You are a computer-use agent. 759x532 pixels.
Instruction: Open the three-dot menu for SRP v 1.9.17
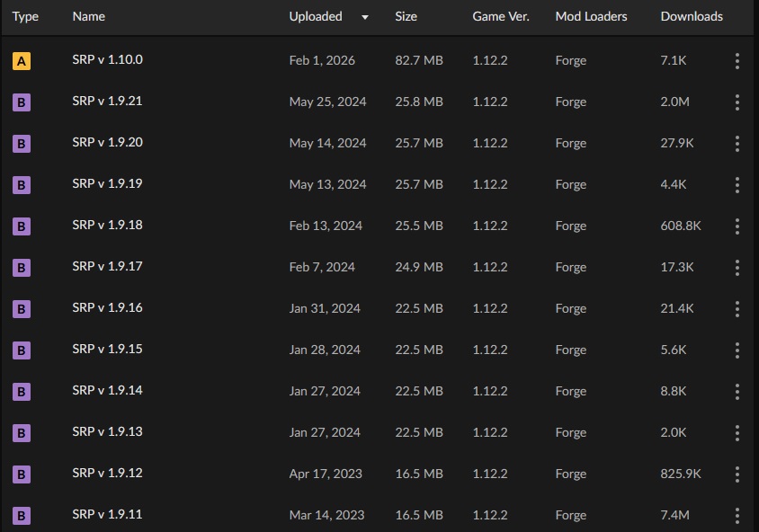coord(737,268)
